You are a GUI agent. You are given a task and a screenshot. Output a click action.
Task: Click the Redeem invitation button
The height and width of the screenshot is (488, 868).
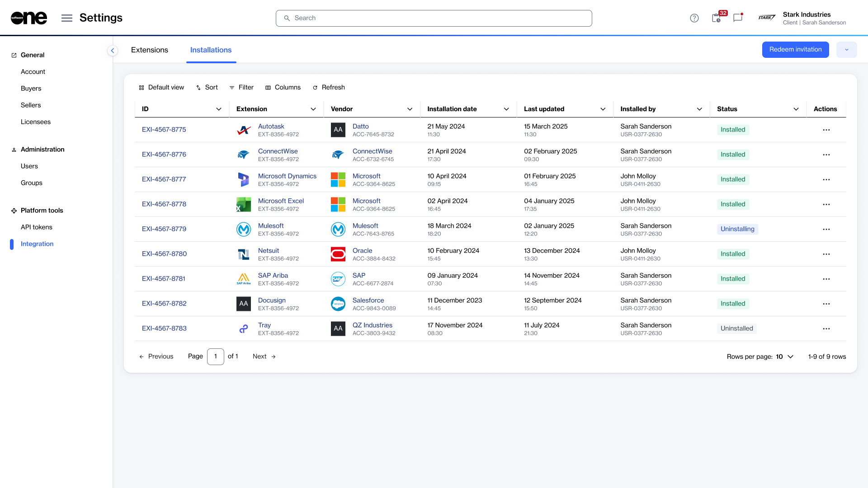pos(795,50)
